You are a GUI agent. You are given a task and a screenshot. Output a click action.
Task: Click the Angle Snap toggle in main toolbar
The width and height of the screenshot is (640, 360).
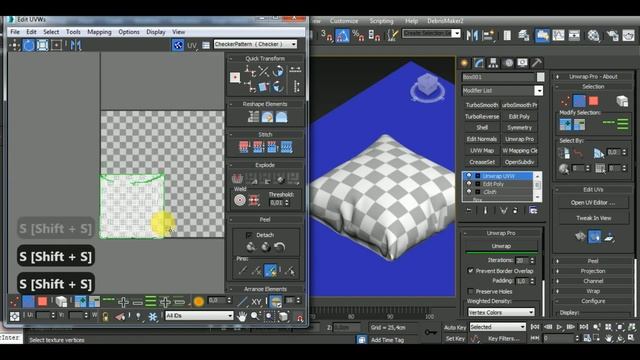coord(342,36)
